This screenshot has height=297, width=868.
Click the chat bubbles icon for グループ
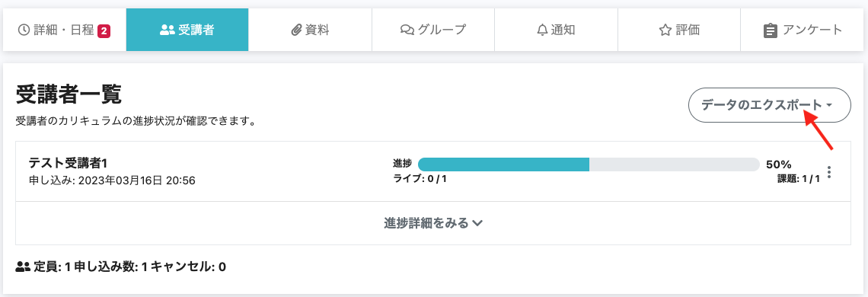[407, 30]
